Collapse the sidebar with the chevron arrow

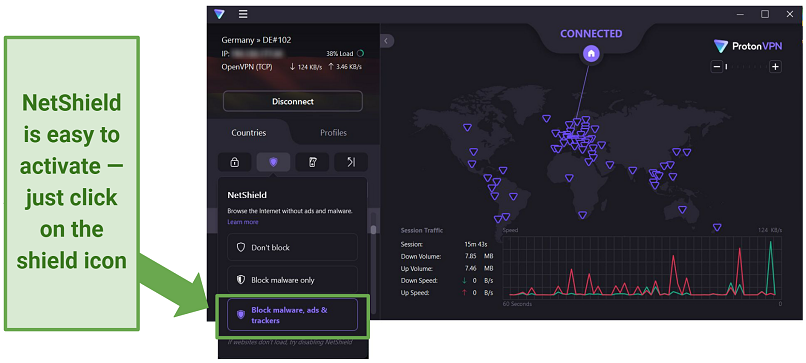pos(387,41)
